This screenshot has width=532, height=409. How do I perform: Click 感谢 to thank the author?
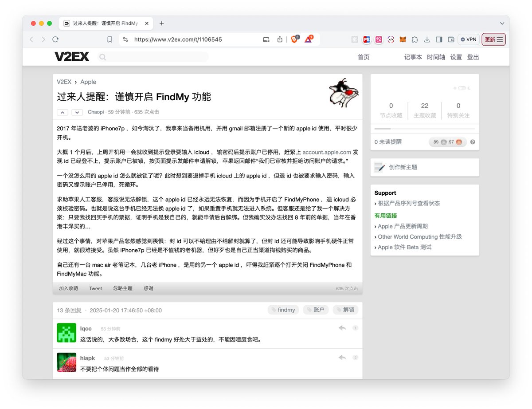[149, 288]
